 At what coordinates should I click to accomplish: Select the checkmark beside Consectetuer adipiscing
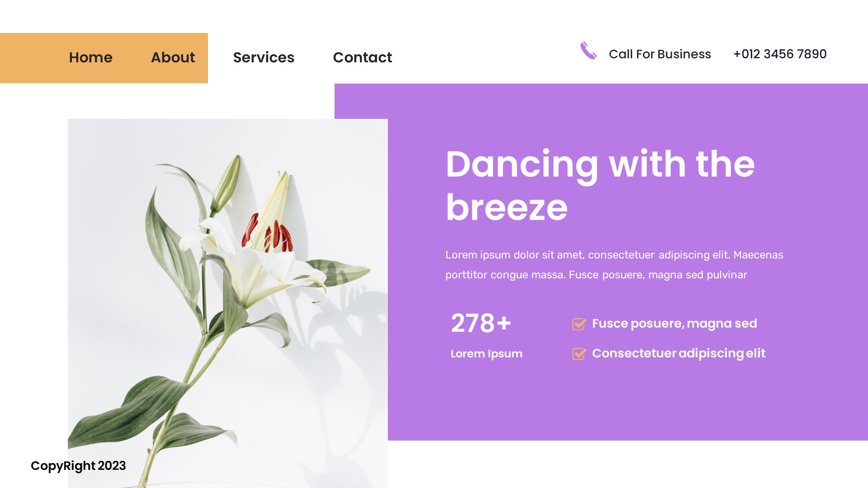[579, 354]
